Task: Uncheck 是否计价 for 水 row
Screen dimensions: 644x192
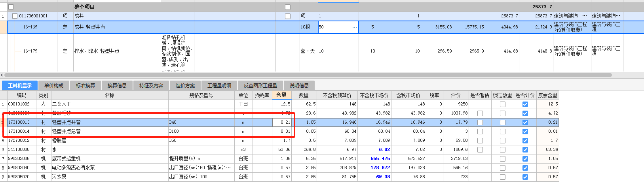Action: pyautogui.click(x=525, y=150)
